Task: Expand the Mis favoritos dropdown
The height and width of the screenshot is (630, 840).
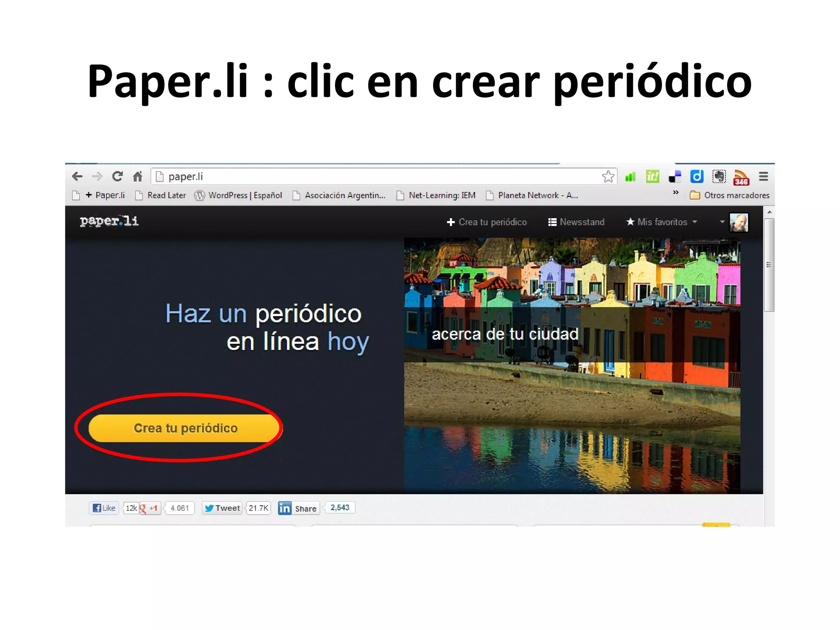Action: [x=662, y=222]
